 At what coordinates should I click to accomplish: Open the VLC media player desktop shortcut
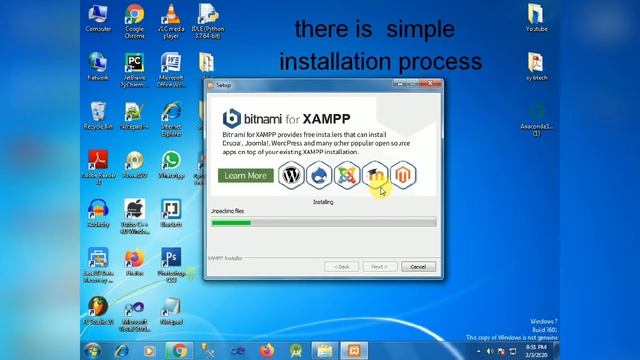[171, 21]
